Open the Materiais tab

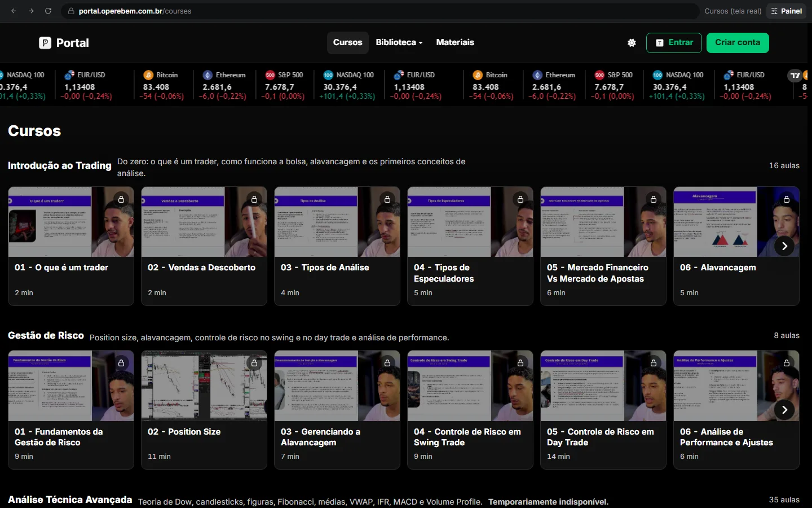click(x=455, y=42)
